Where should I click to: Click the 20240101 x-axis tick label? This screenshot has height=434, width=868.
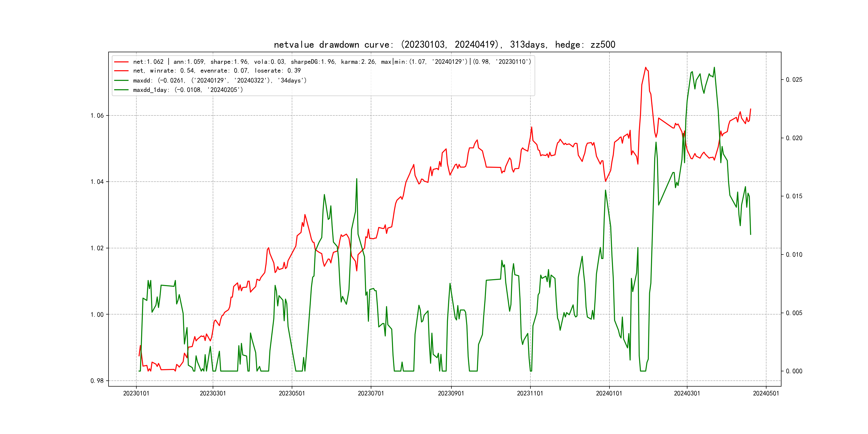[609, 394]
